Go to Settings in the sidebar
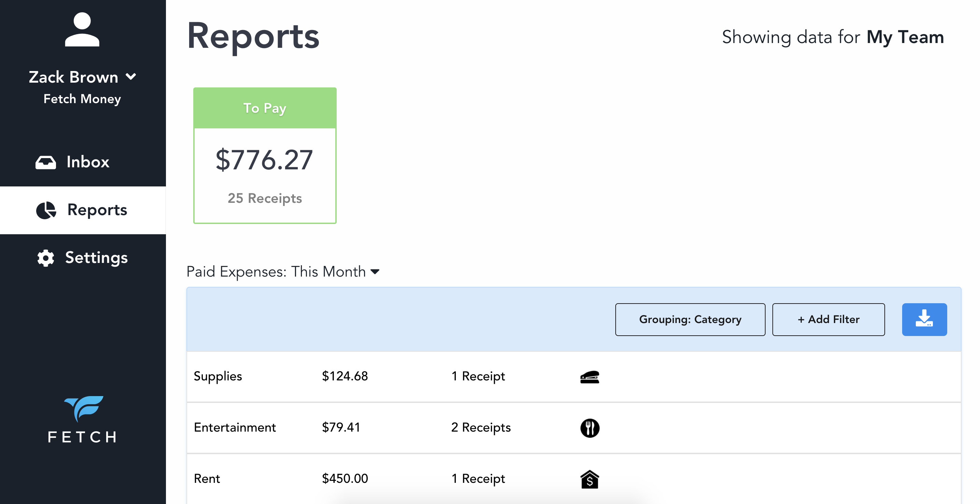 [x=96, y=258]
